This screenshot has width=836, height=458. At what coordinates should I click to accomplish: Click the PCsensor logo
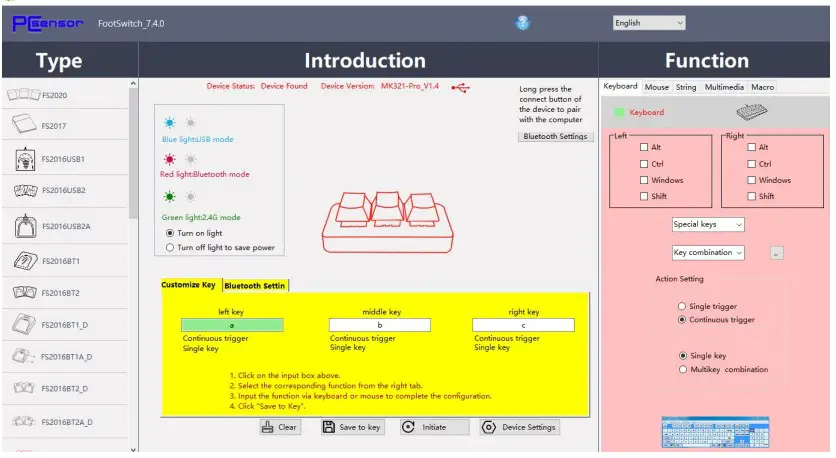(x=47, y=23)
